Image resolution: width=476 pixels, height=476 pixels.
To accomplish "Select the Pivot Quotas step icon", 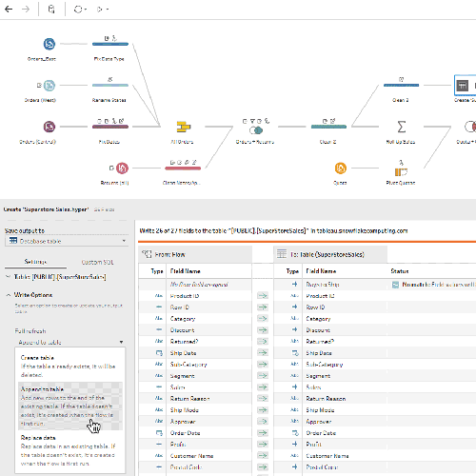I will pyautogui.click(x=401, y=172).
